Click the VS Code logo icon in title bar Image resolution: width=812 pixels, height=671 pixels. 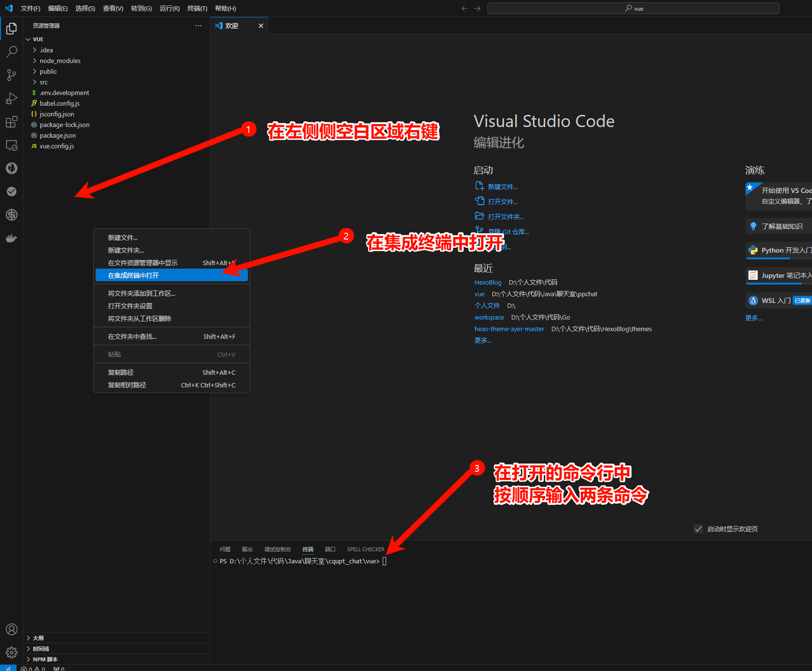click(9, 8)
